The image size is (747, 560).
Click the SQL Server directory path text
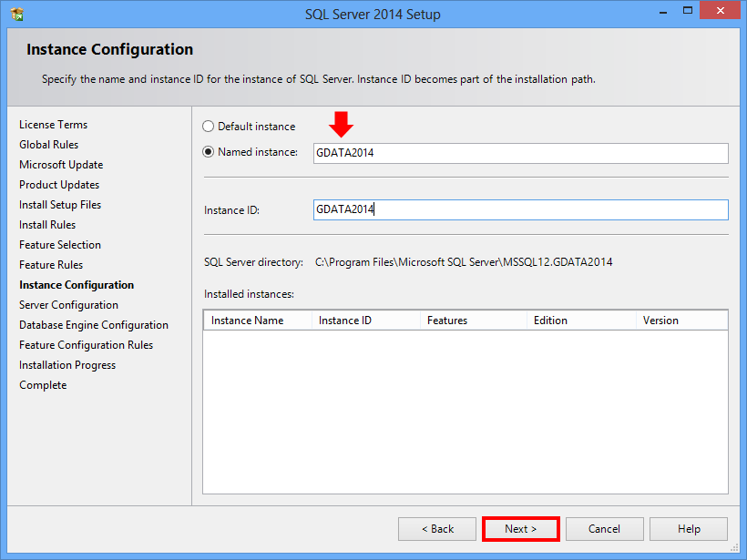464,262
